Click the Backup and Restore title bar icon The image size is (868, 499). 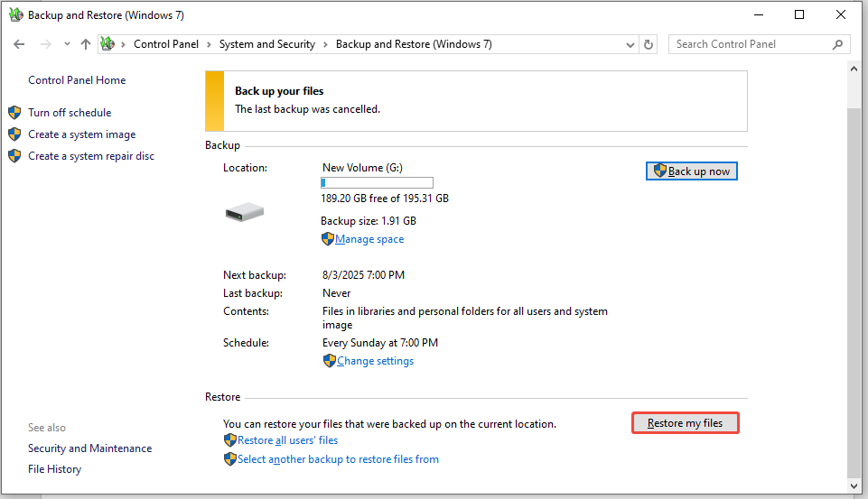[x=15, y=14]
